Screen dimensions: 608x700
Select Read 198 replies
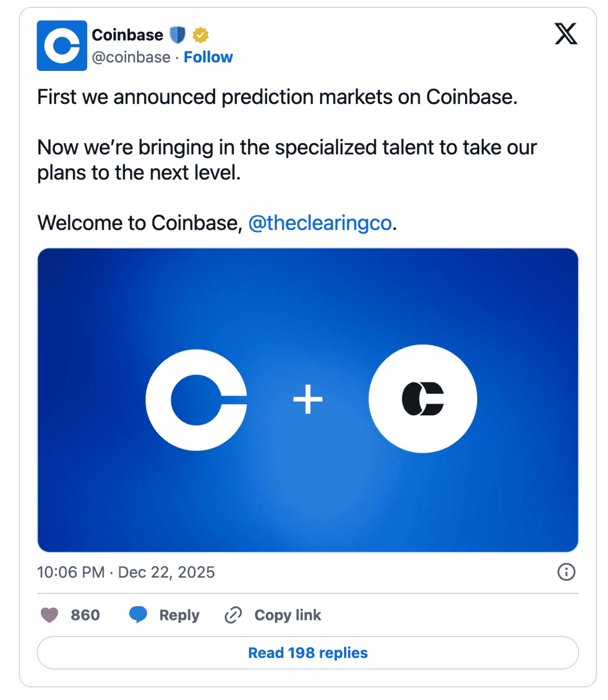(x=307, y=652)
